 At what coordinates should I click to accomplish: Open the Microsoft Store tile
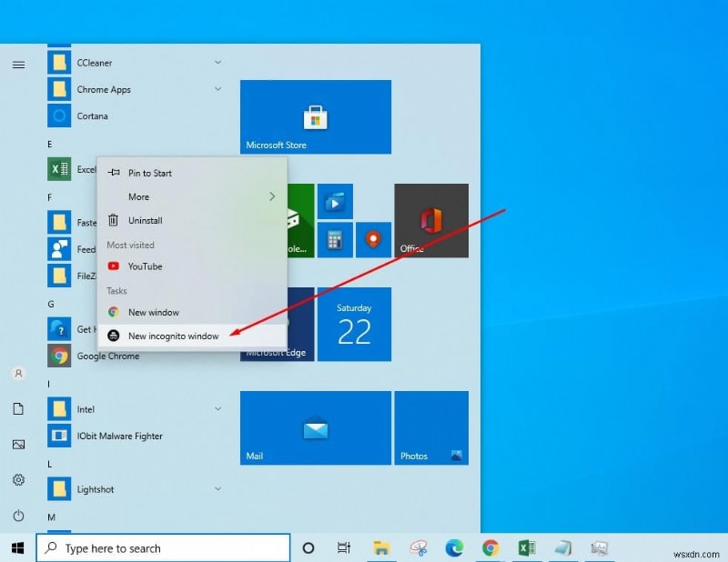tap(316, 115)
